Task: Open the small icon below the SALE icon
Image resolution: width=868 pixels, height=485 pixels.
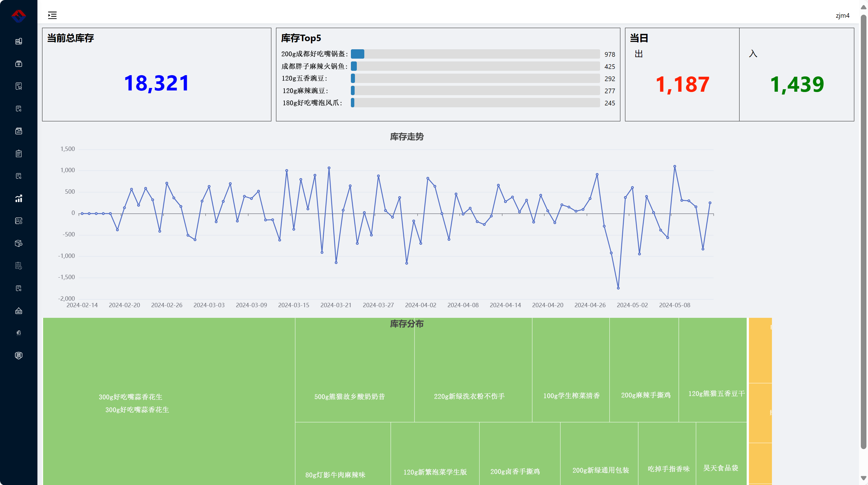Action: click(18, 333)
